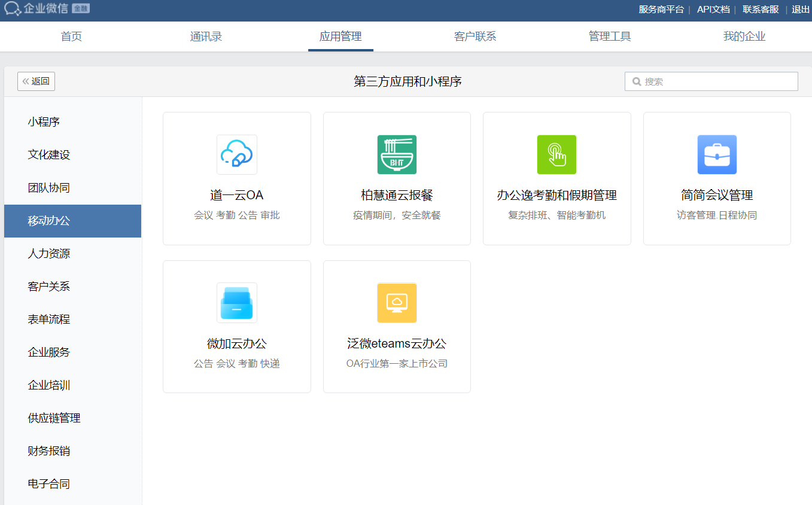
Task: Select the 文化建设 category
Action: point(72,155)
